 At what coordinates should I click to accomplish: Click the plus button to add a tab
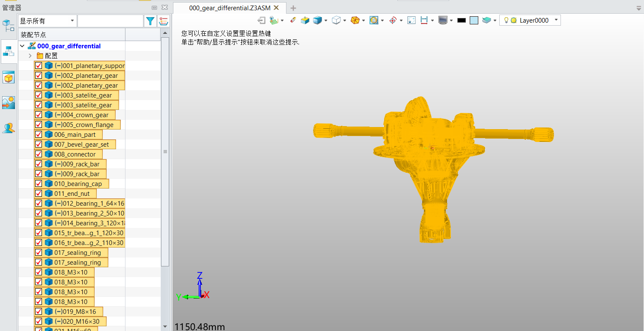pos(293,8)
